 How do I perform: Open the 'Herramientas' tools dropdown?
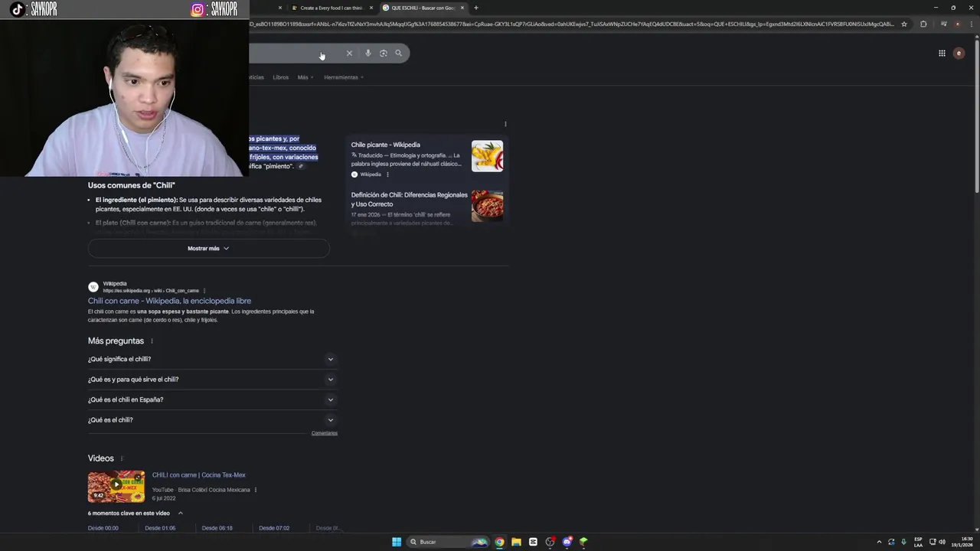click(x=343, y=77)
